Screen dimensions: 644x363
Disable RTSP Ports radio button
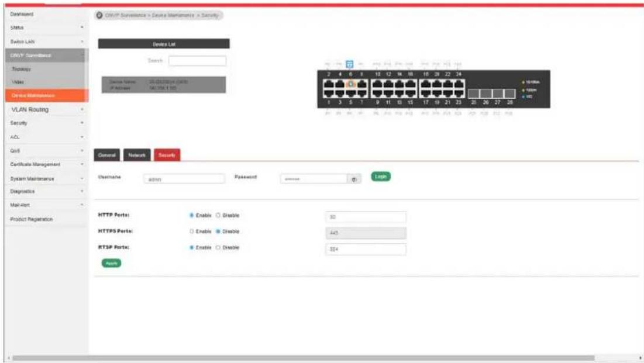tap(218, 248)
